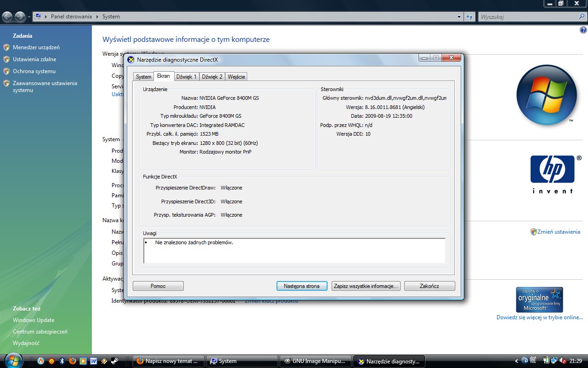Expand the address bar history dropdown
This screenshot has height=368, width=588.
pyautogui.click(x=459, y=17)
